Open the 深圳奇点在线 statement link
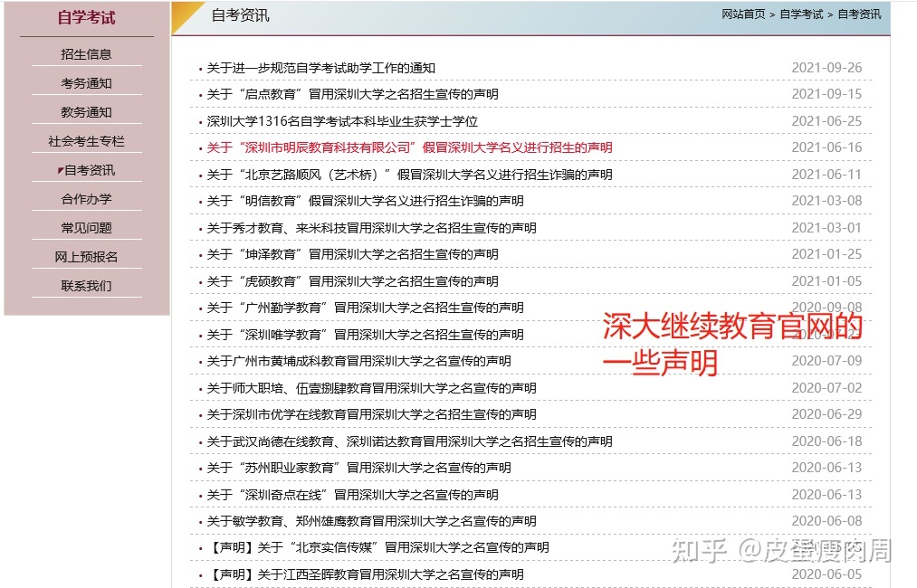This screenshot has height=588, width=917. point(353,495)
